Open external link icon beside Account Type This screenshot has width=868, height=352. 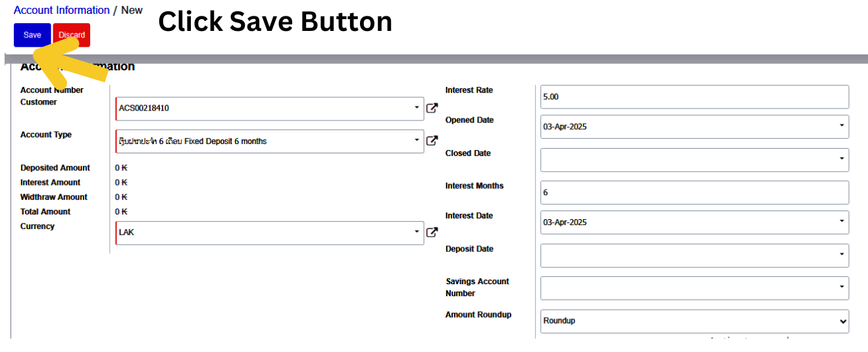tap(432, 140)
